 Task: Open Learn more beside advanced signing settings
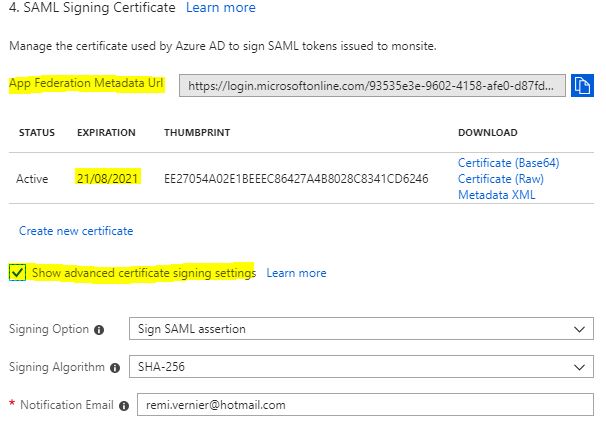pyautogui.click(x=296, y=273)
